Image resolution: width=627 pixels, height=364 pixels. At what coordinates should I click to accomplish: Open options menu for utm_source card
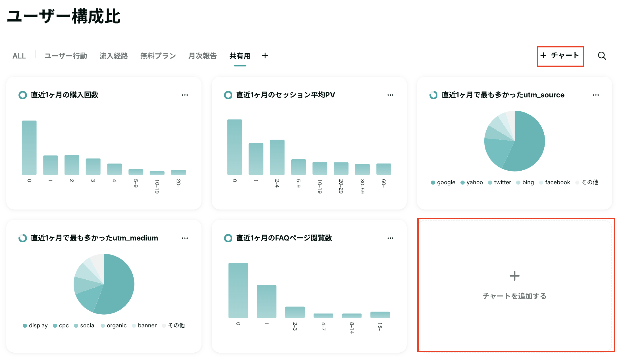(x=596, y=95)
